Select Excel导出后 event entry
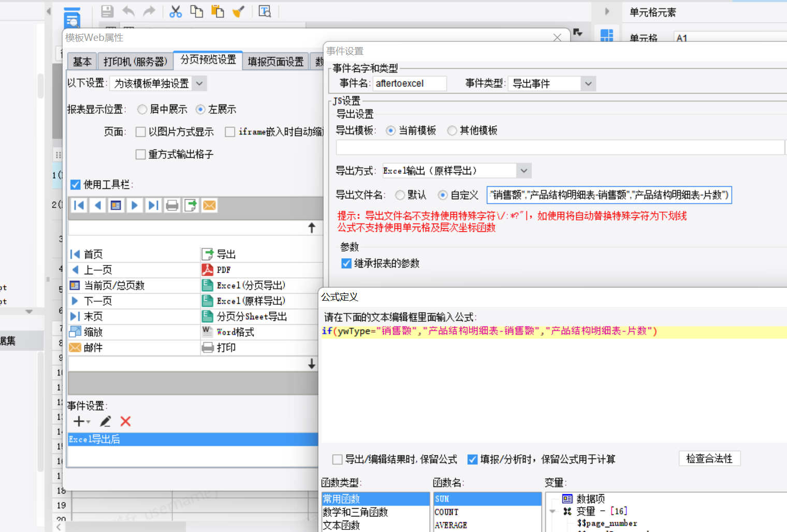Screen dimensions: 787x532 click(x=193, y=439)
